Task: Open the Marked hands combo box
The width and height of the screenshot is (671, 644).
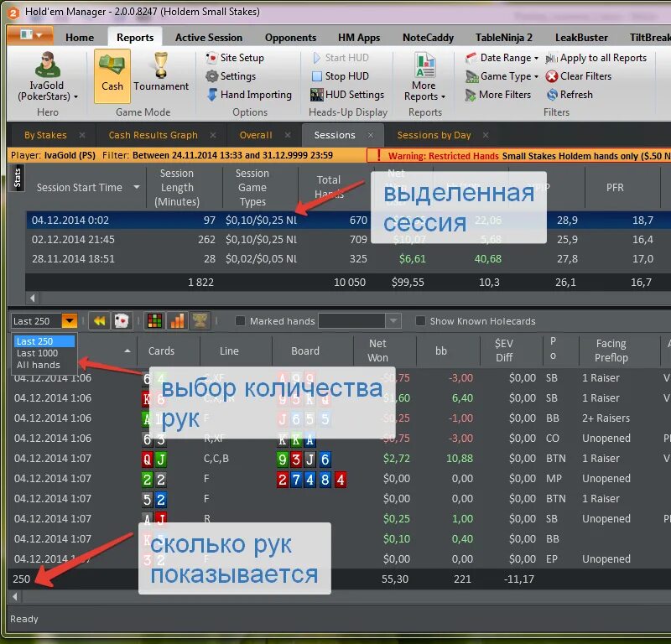Action: pyautogui.click(x=360, y=321)
